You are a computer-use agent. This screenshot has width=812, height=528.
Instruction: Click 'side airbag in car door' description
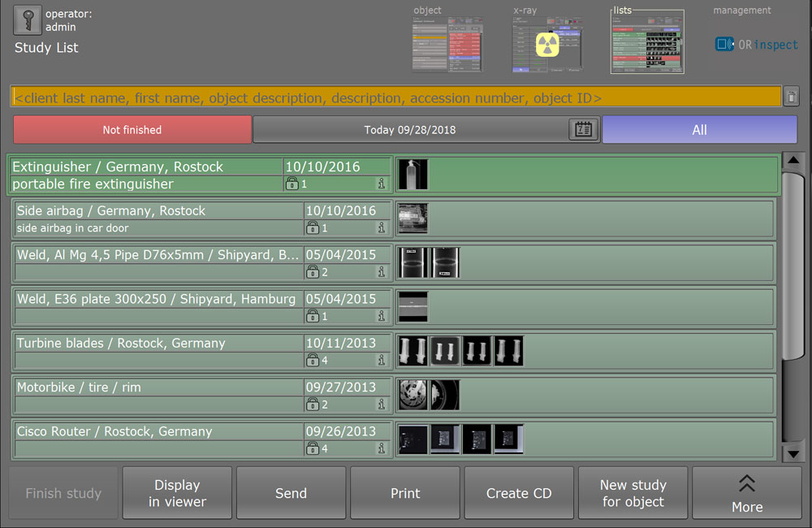pyautogui.click(x=72, y=227)
